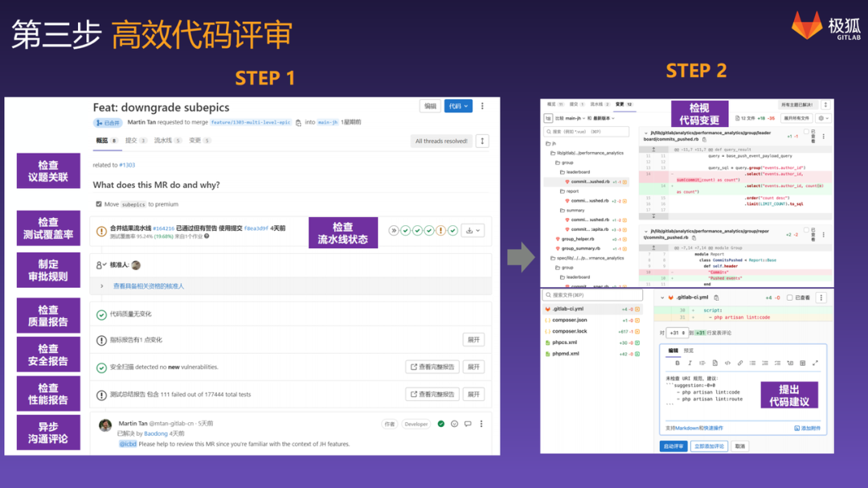The image size is (868, 488).
Task: Click the resolved-thread green check on Martin Tan's comment
Action: point(441,424)
